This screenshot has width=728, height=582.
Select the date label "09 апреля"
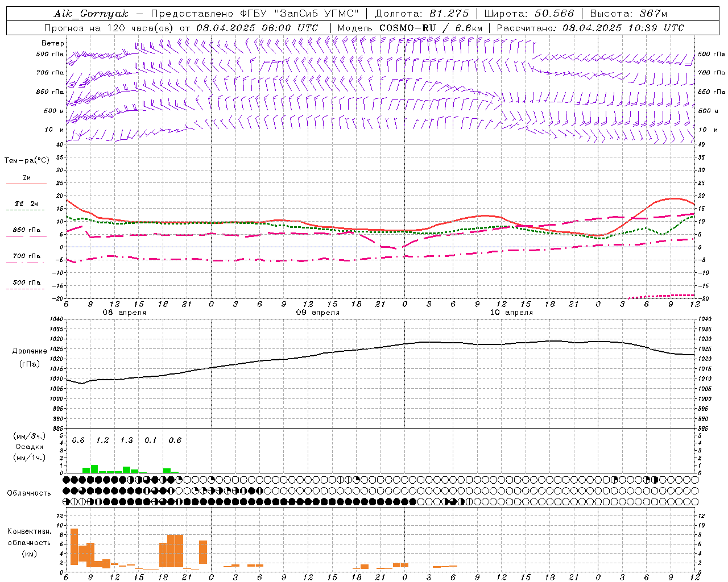(x=317, y=313)
